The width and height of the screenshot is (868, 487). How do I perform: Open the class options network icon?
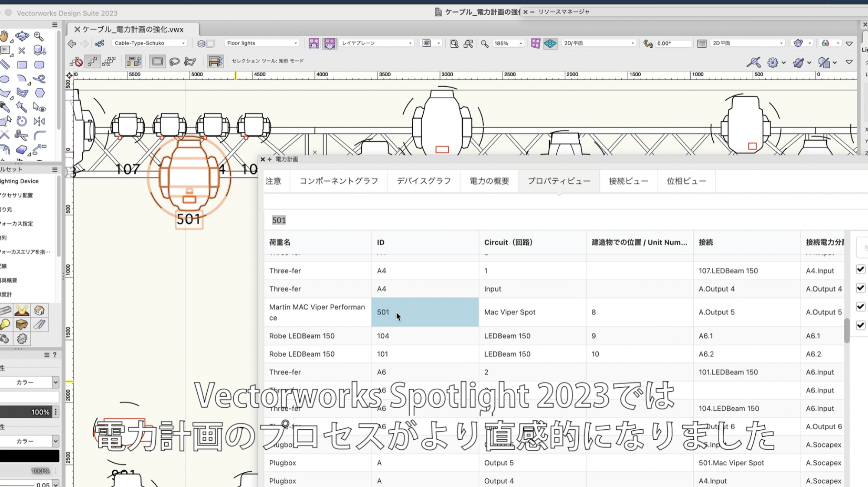[100, 43]
